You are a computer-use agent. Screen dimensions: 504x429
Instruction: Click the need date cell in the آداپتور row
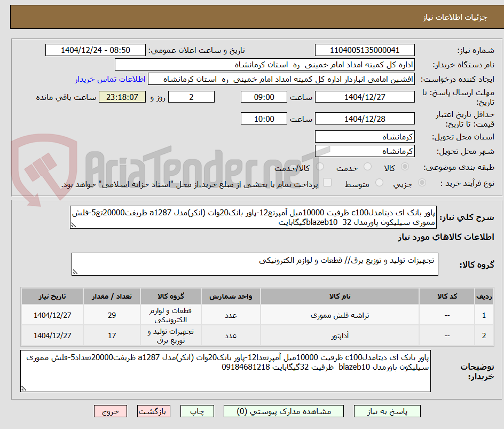coord(52,336)
